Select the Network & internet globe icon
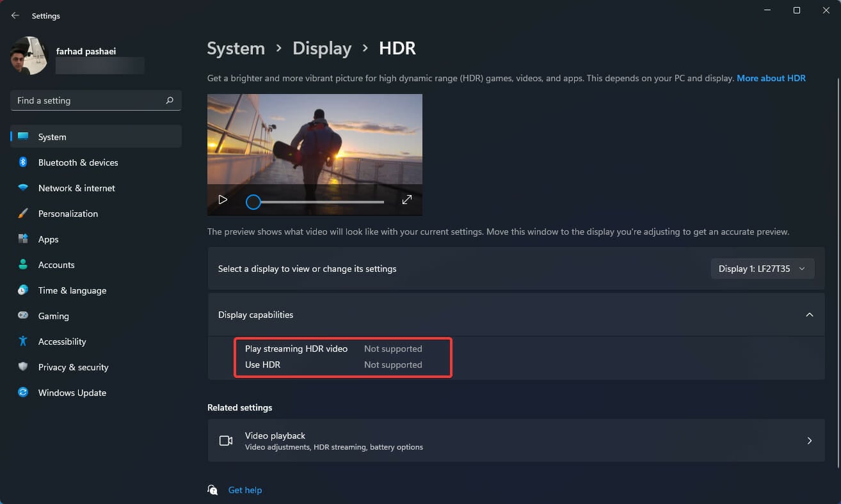Screen dimensions: 841x504 [x=23, y=188]
